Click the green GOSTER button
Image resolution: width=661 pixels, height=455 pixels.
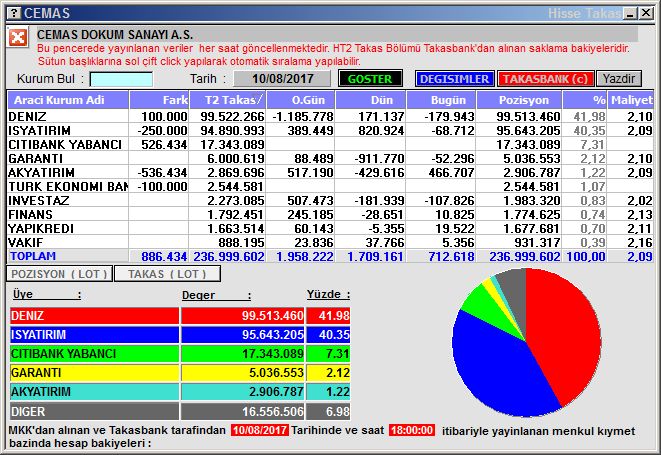coord(370,79)
